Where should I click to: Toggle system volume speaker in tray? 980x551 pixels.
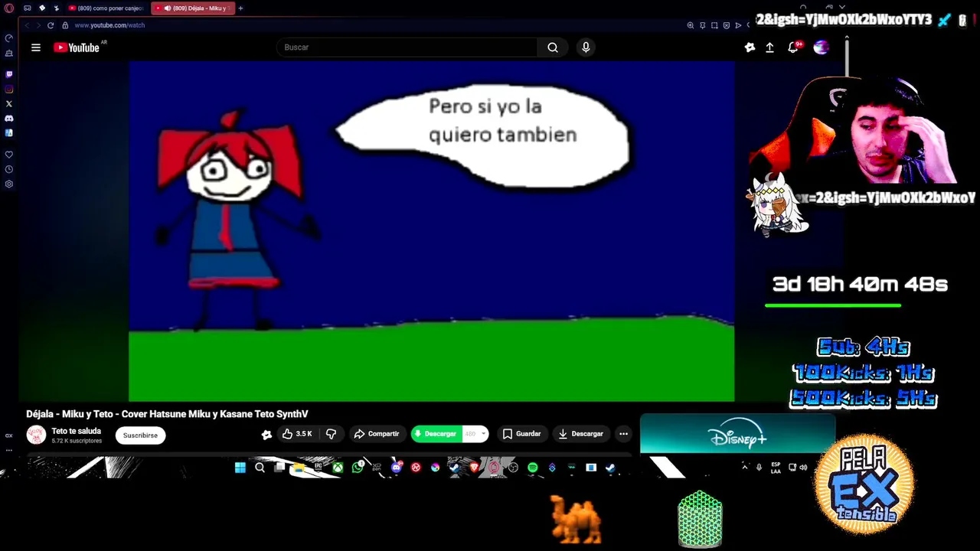[x=803, y=467]
